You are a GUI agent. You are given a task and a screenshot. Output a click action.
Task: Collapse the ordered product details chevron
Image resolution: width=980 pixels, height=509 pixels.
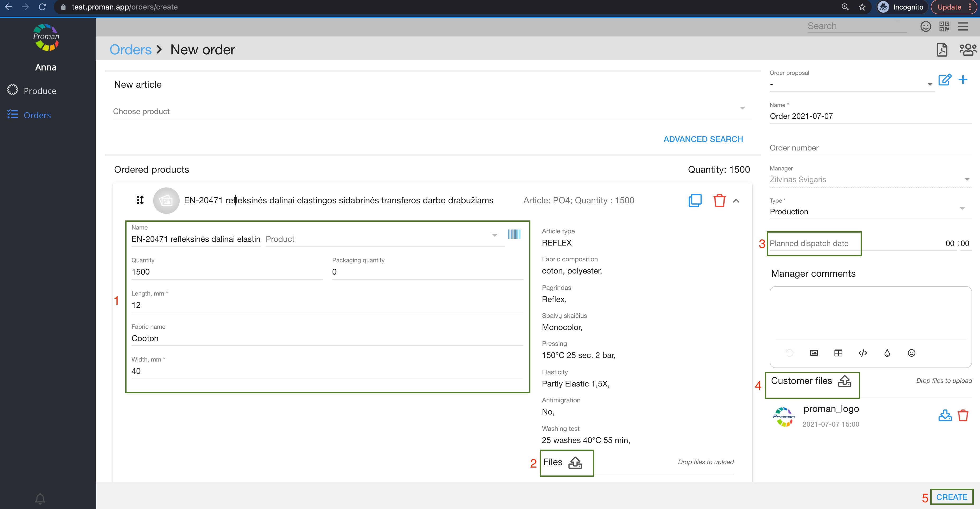click(736, 201)
